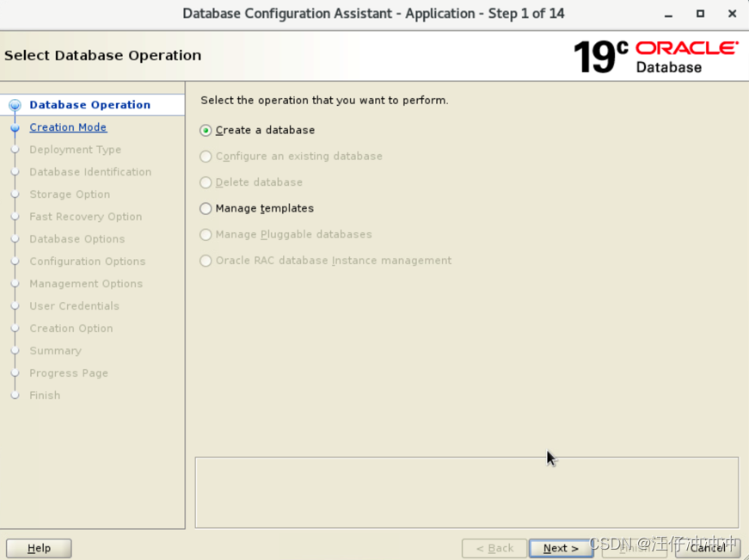The height and width of the screenshot is (560, 749).
Task: Click the Storage Option sidebar entry
Action: coord(68,194)
